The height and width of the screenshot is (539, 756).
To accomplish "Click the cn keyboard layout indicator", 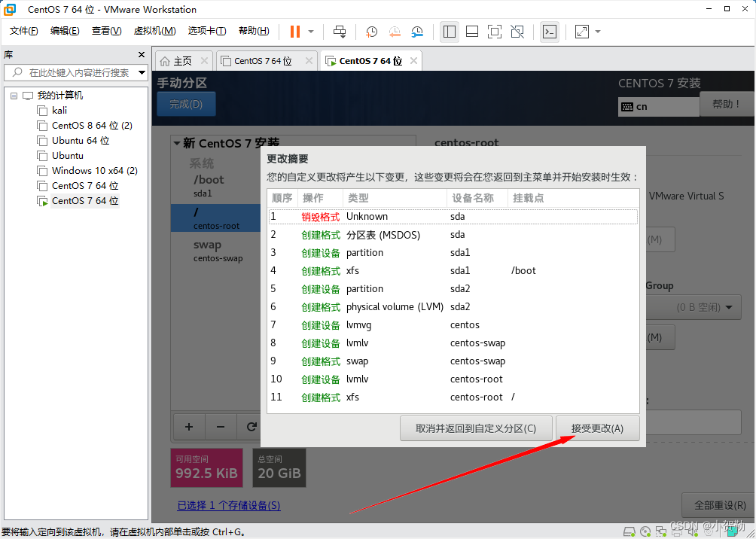I will pos(658,107).
